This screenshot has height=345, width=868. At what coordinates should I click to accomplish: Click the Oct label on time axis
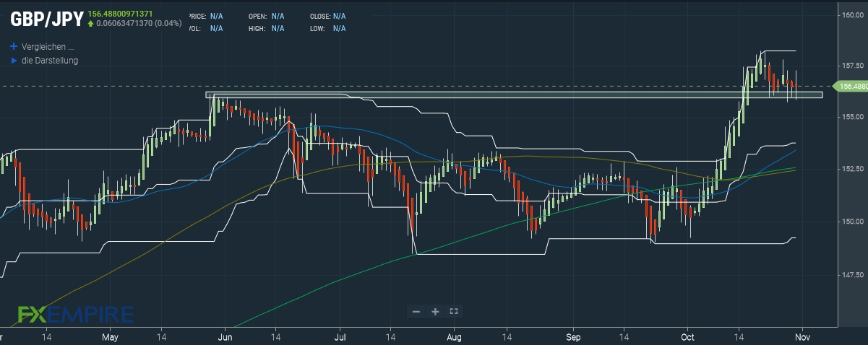pyautogui.click(x=687, y=337)
